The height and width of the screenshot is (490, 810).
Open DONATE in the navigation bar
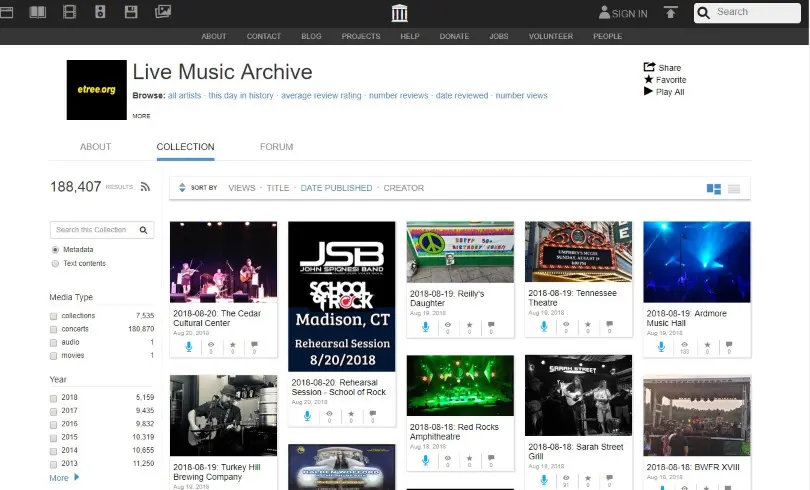[454, 36]
